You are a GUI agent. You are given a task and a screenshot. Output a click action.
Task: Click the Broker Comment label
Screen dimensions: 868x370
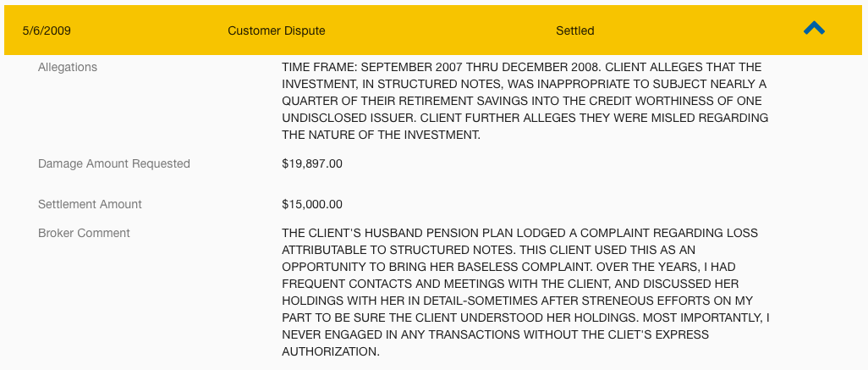pos(84,233)
